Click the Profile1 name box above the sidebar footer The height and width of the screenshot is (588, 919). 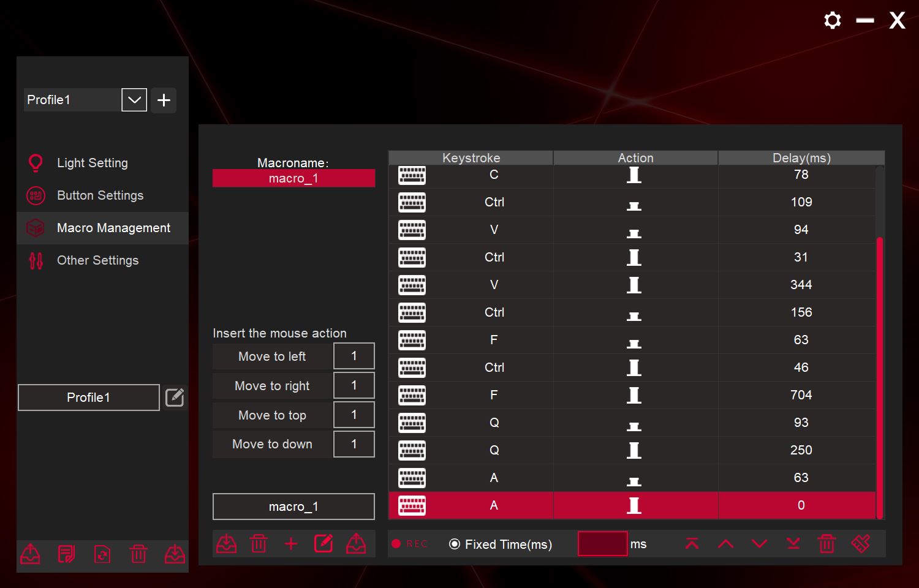click(x=89, y=398)
